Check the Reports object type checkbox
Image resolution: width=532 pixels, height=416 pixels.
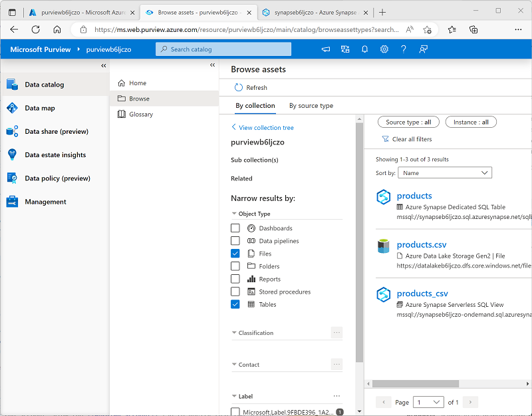point(235,279)
